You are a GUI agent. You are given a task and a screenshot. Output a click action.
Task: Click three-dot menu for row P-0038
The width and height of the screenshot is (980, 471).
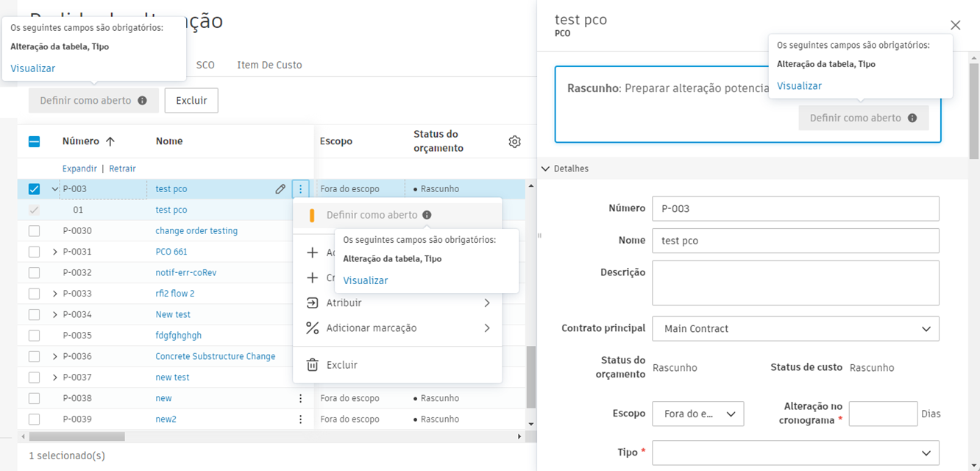(300, 398)
